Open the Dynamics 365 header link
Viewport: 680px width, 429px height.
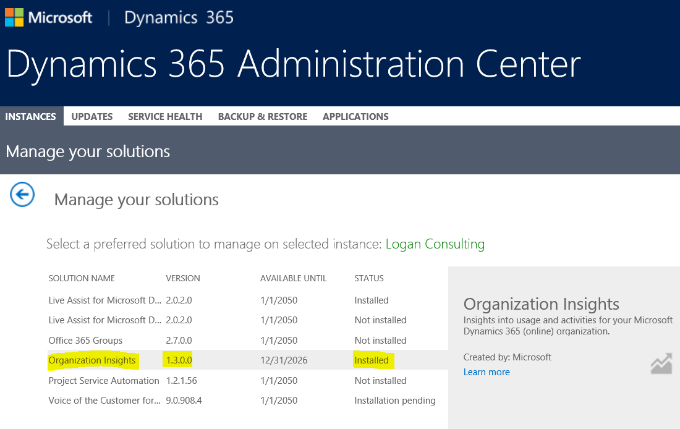click(179, 18)
